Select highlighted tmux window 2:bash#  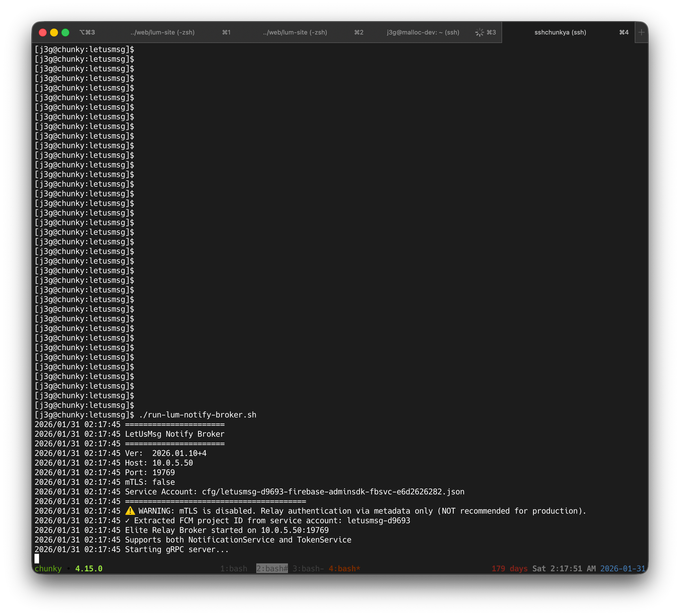pos(272,569)
